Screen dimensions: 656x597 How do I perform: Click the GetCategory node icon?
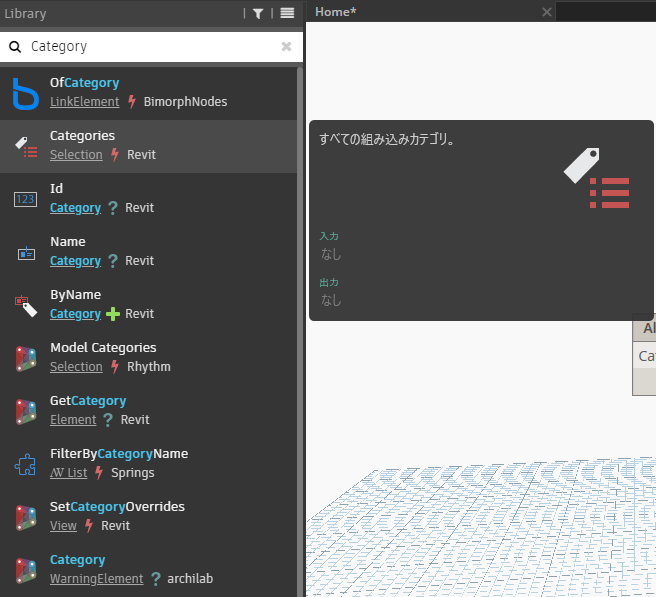click(x=26, y=412)
